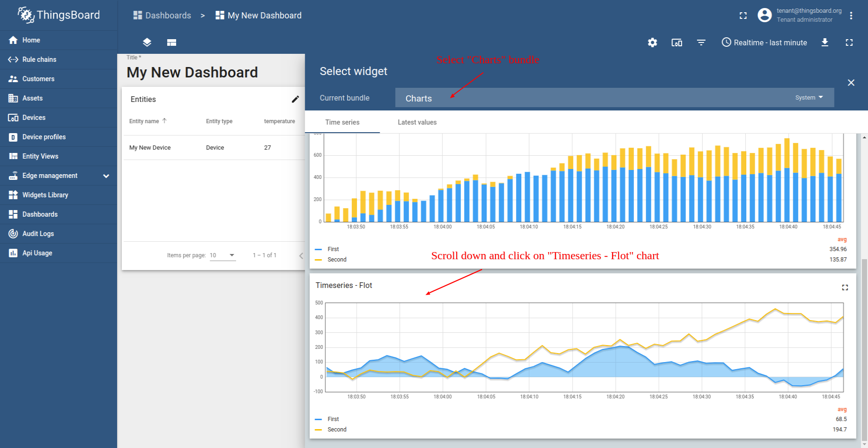Open the Items per page dropdown

click(222, 255)
